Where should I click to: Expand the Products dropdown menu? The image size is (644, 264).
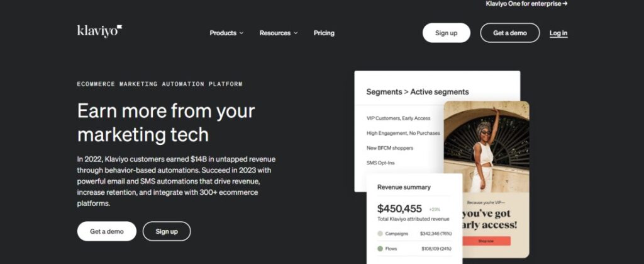click(226, 33)
